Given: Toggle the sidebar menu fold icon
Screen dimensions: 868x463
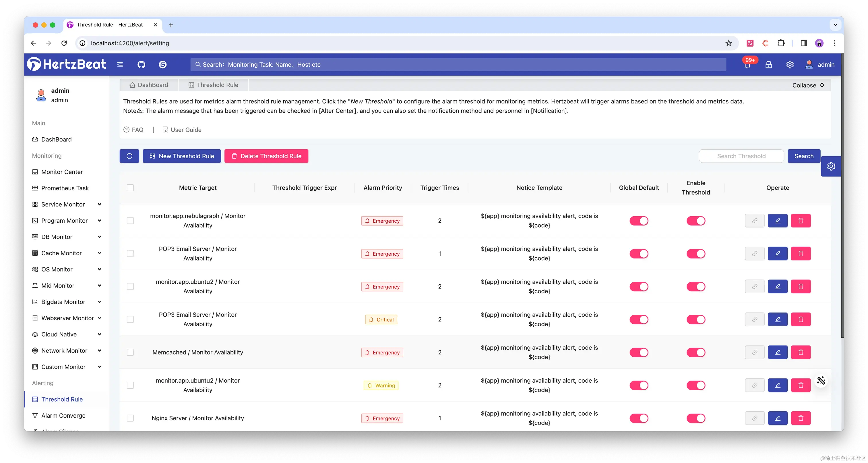Looking at the screenshot, I should pyautogui.click(x=120, y=64).
